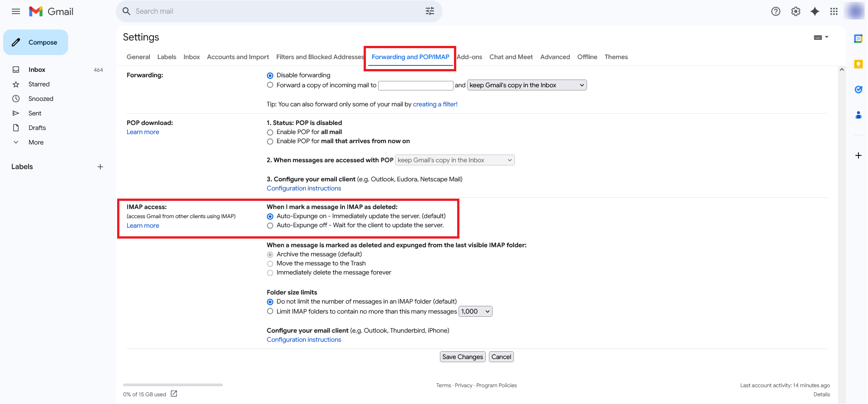Open the Google apps grid
Screen dimensions: 868x404
click(834, 11)
